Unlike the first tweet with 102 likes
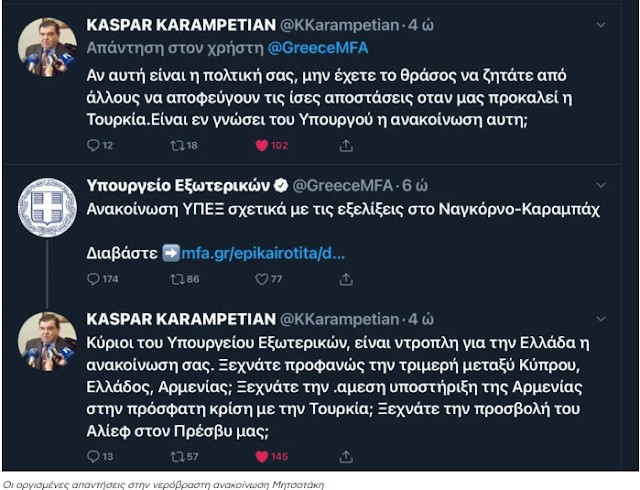Screen dimensions: 640x490 [x=264, y=145]
